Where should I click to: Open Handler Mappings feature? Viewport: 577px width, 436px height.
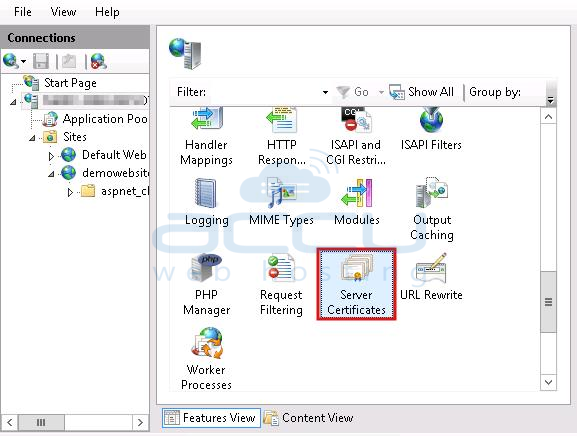pyautogui.click(x=206, y=137)
